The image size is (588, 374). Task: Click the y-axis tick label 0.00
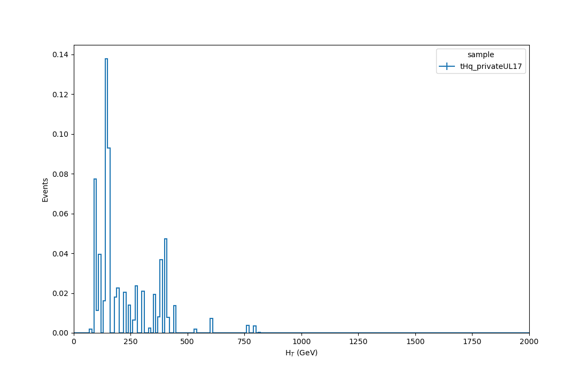coord(60,333)
